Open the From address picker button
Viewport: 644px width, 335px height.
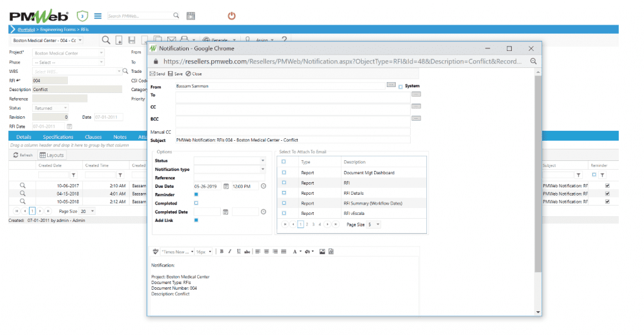[x=391, y=85]
